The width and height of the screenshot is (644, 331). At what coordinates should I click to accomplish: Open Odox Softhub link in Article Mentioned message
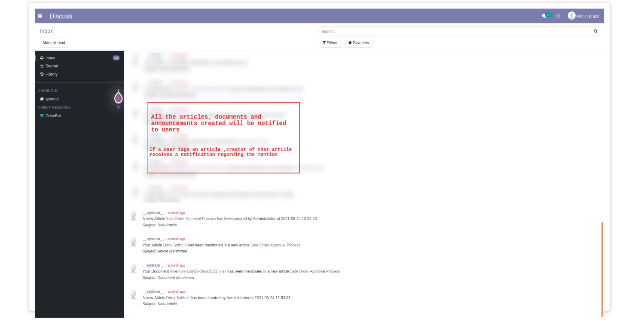[x=175, y=245]
